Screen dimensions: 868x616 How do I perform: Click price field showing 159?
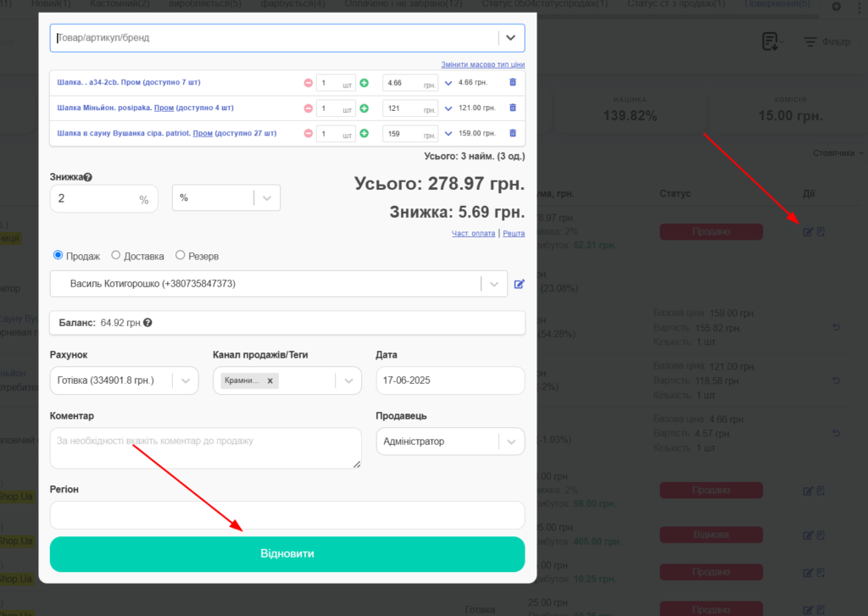click(410, 133)
